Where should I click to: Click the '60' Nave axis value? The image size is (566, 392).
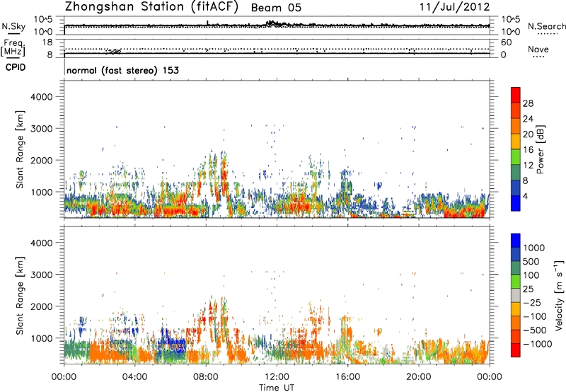pos(506,42)
